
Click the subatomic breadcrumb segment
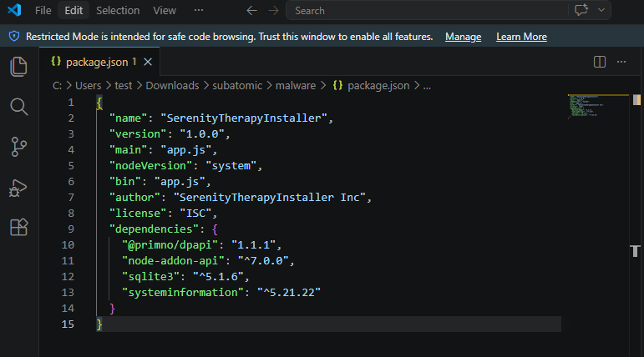(237, 85)
